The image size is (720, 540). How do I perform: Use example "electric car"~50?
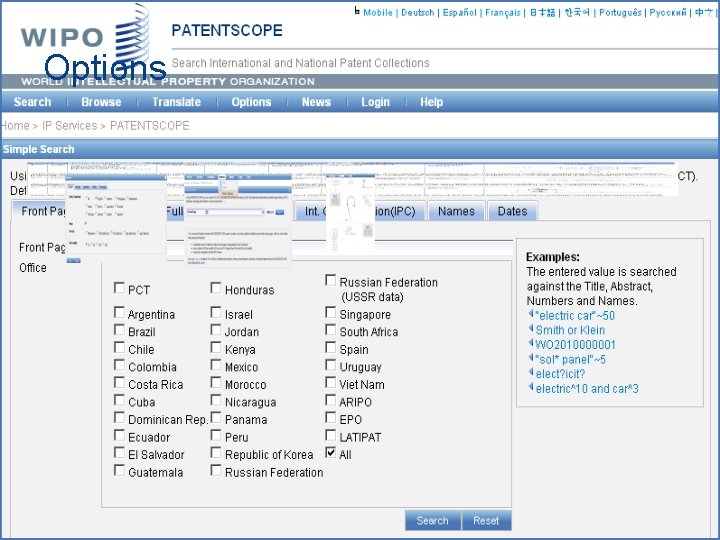tap(574, 315)
